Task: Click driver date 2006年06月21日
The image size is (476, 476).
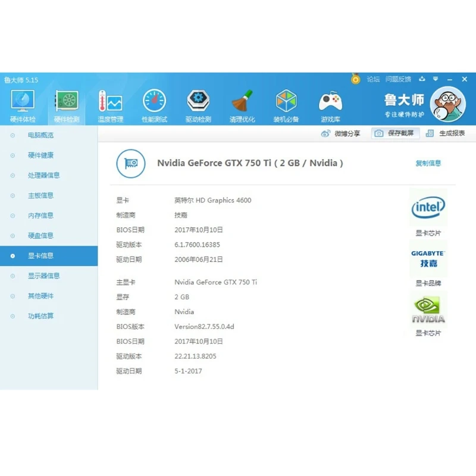Action: coord(199,259)
